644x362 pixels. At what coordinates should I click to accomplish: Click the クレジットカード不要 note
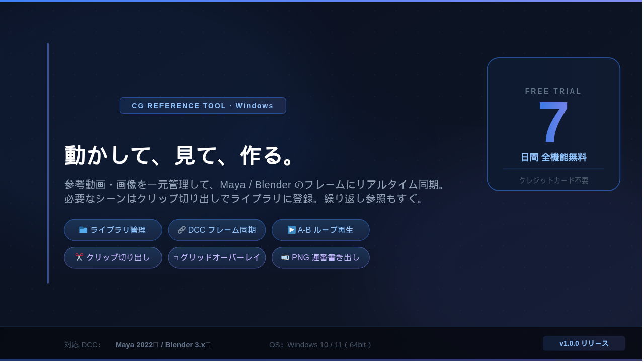tap(553, 180)
